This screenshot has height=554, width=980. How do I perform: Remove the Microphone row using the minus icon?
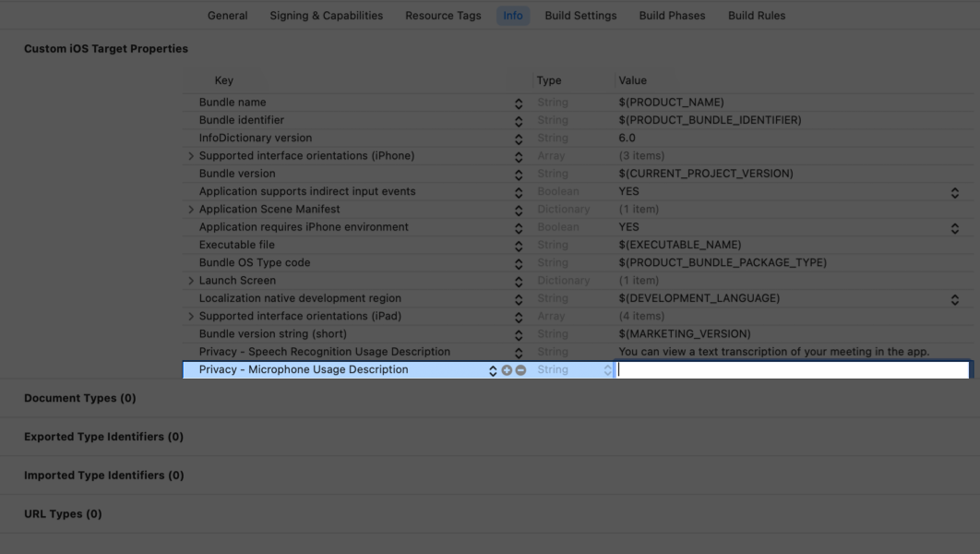click(x=520, y=369)
